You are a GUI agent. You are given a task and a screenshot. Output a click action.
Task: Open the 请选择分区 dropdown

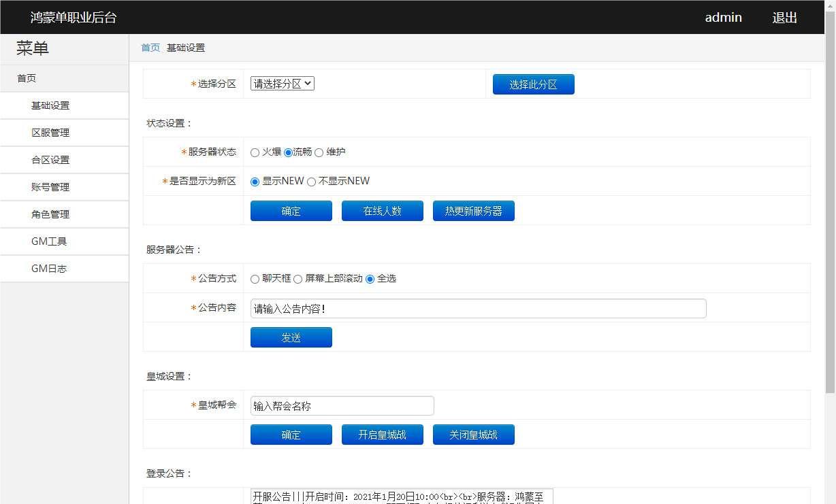(282, 84)
